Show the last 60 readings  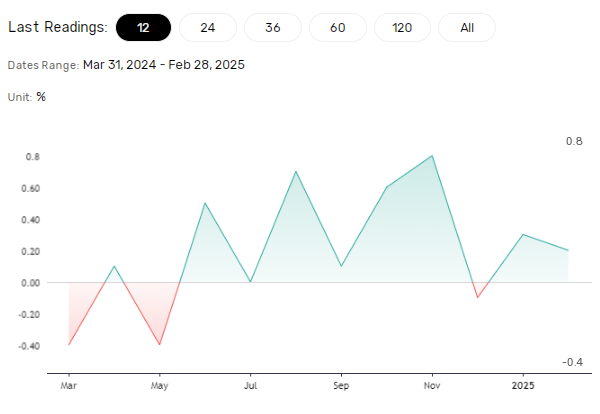(337, 27)
